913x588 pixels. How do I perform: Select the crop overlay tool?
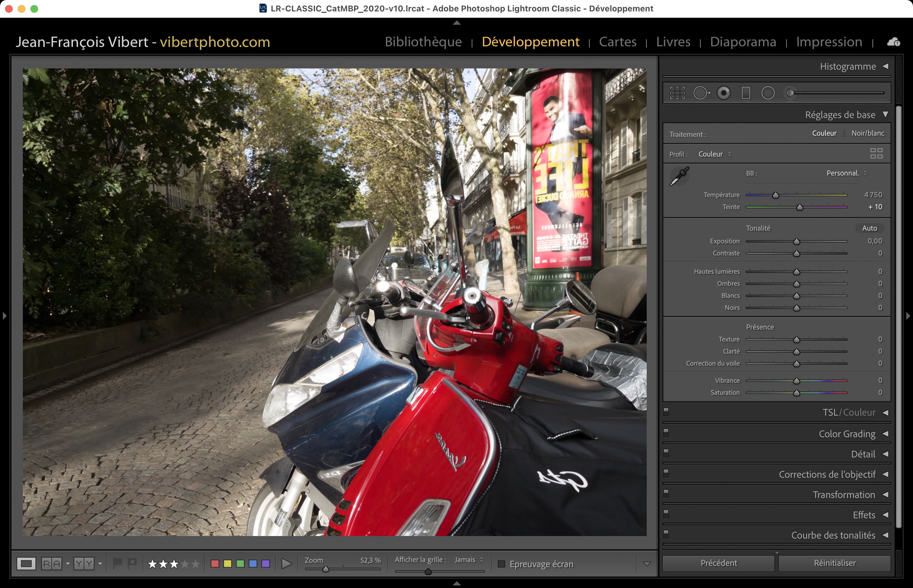tap(677, 93)
